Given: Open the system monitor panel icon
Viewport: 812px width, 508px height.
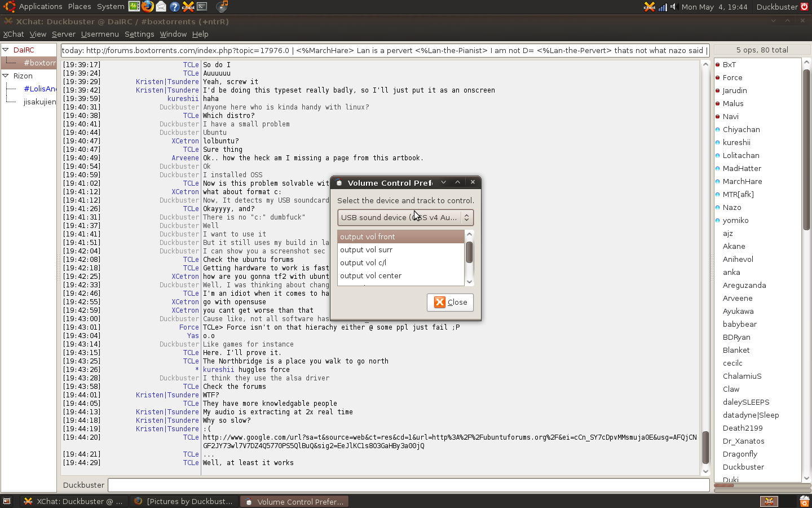Looking at the screenshot, I should 134,6.
